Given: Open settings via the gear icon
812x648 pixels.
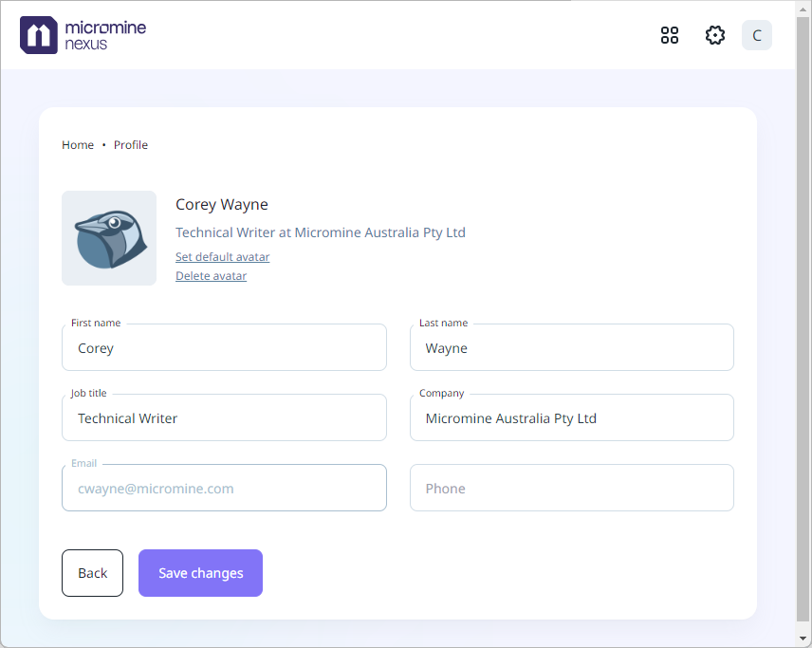Looking at the screenshot, I should pyautogui.click(x=715, y=35).
